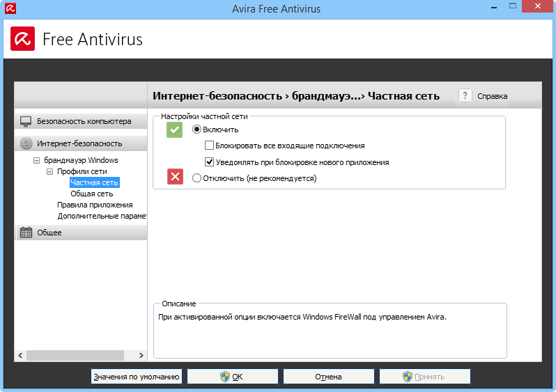The width and height of the screenshot is (556, 392).
Task: Click the monitor icon for computer security
Action: 26,121
